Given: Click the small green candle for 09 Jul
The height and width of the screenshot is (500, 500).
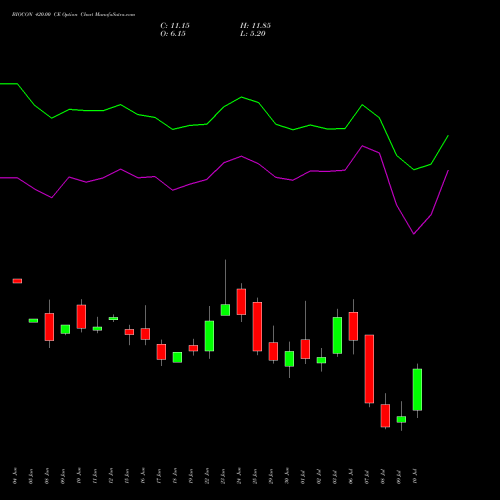Looking at the screenshot, I should click(401, 419).
